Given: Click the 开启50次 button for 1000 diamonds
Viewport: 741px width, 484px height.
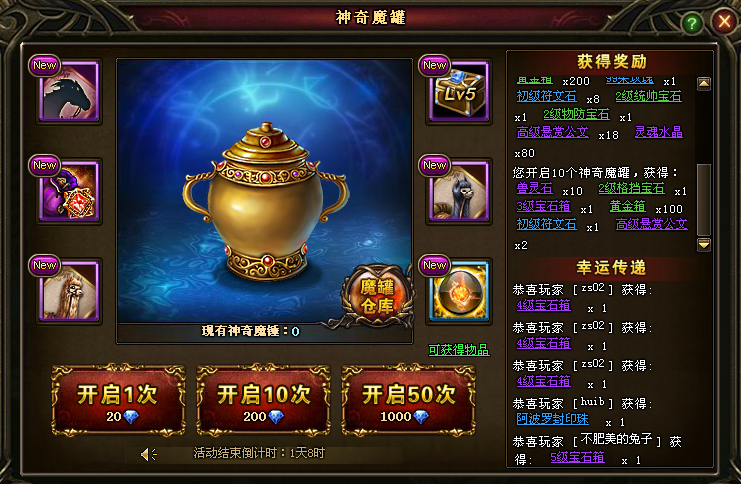Looking at the screenshot, I should coord(408,400).
